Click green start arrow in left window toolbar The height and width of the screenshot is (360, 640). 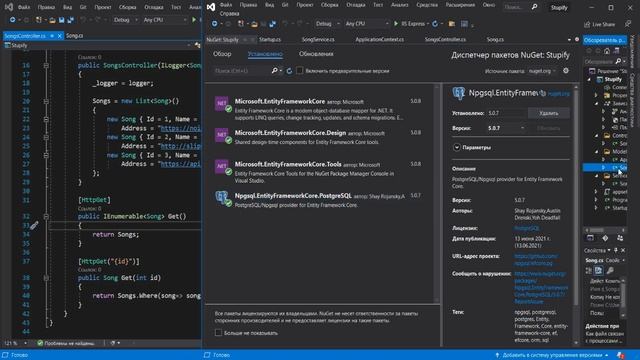tap(194, 20)
